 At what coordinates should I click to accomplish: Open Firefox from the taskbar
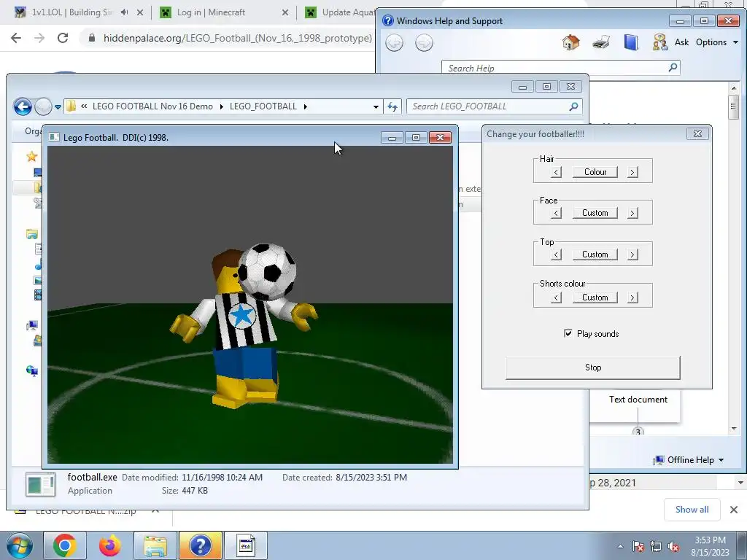pos(109,545)
